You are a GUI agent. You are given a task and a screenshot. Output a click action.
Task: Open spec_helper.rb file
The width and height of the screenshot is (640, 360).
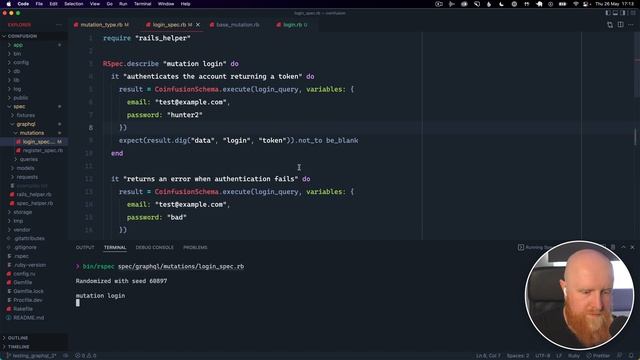tap(34, 203)
